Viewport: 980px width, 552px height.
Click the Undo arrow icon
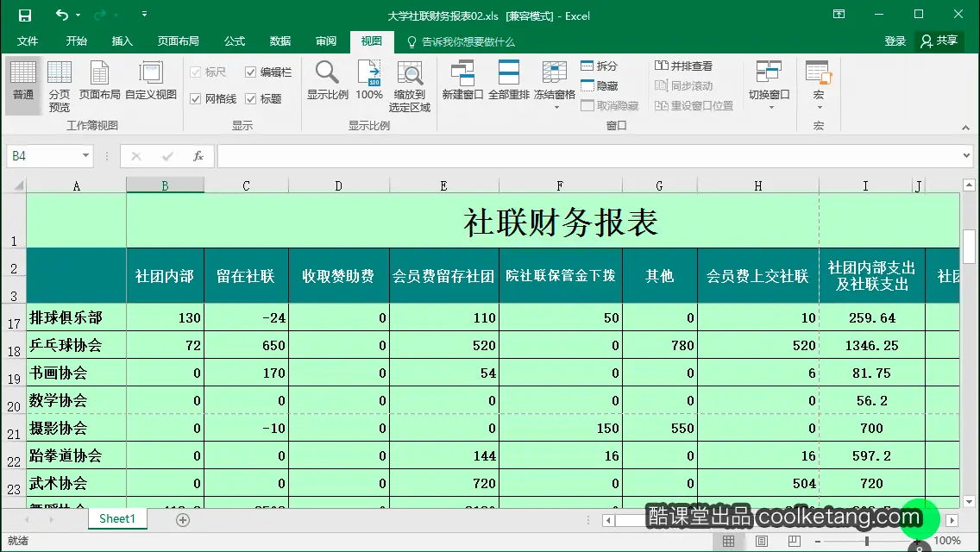click(x=61, y=15)
